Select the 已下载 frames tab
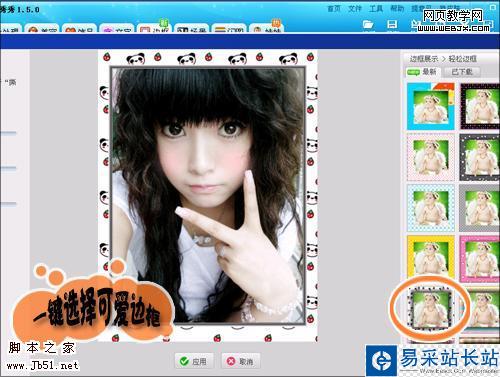Viewport: 500px width, 377px height. coord(462,72)
